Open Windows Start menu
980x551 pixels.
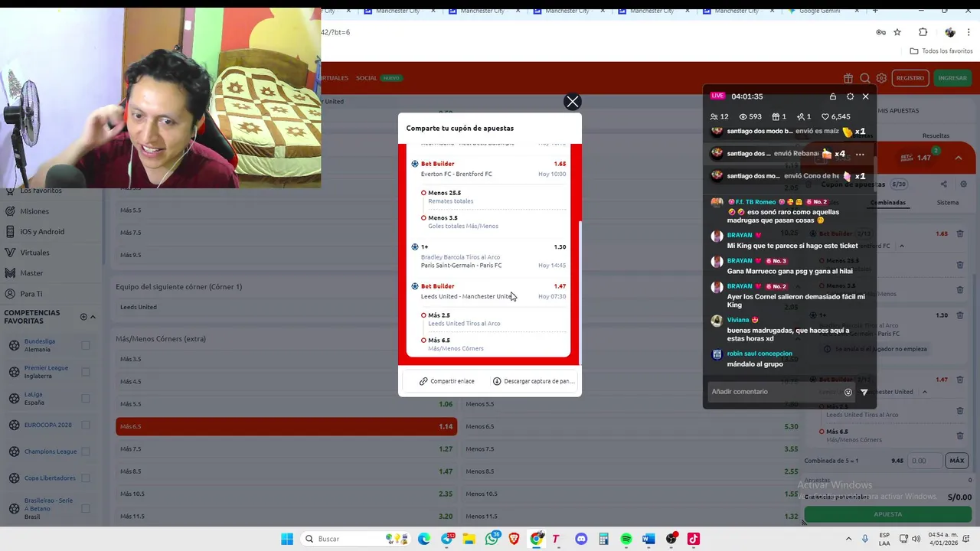pos(287,539)
